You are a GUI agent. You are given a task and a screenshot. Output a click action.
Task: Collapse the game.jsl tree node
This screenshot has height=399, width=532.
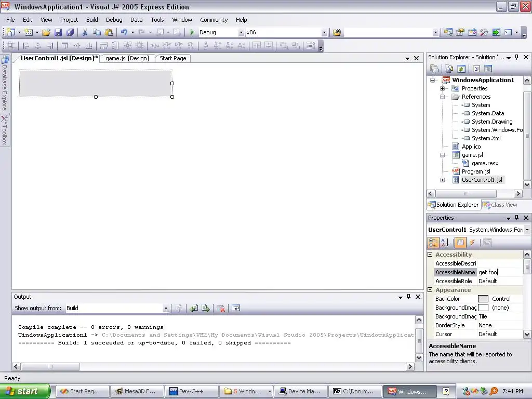click(443, 155)
